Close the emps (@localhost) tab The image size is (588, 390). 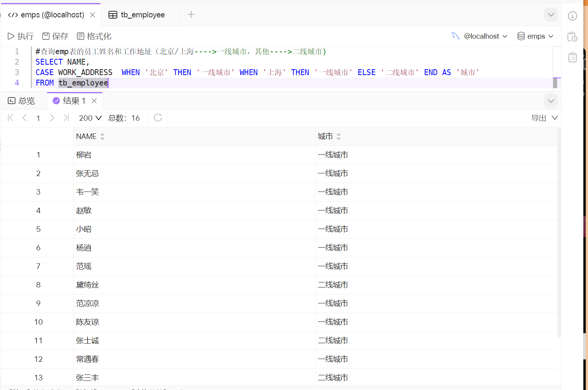pos(93,15)
